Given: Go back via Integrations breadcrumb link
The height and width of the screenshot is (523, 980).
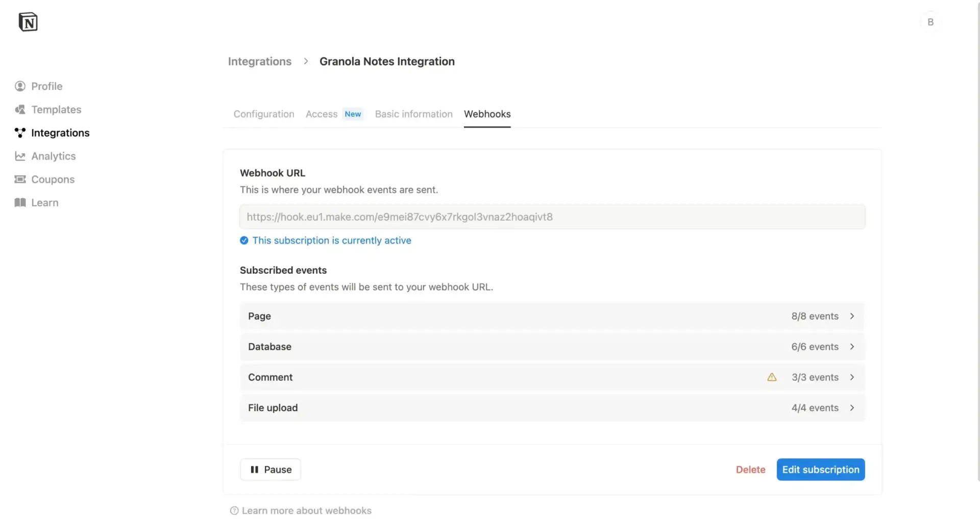Looking at the screenshot, I should 259,61.
